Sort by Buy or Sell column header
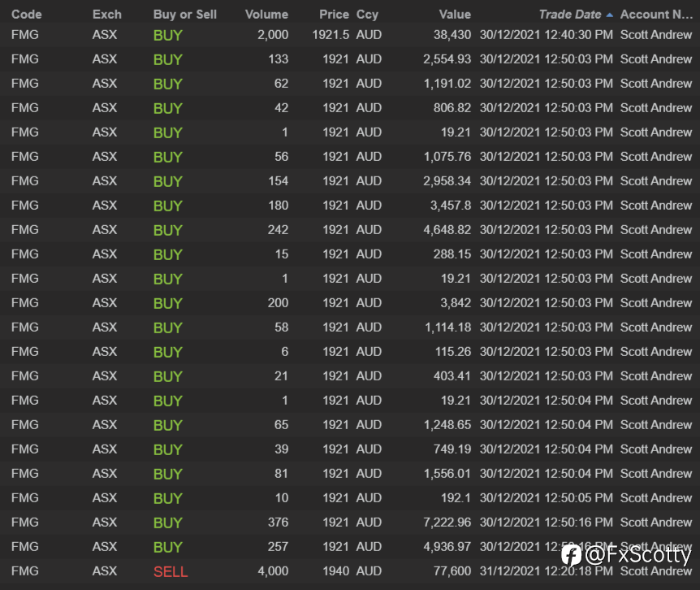Viewport: 700px width, 590px height. [x=185, y=15]
